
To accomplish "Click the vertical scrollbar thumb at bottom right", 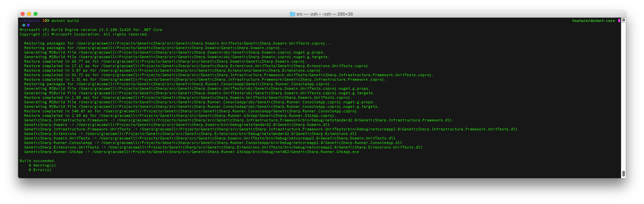I will (x=624, y=174).
